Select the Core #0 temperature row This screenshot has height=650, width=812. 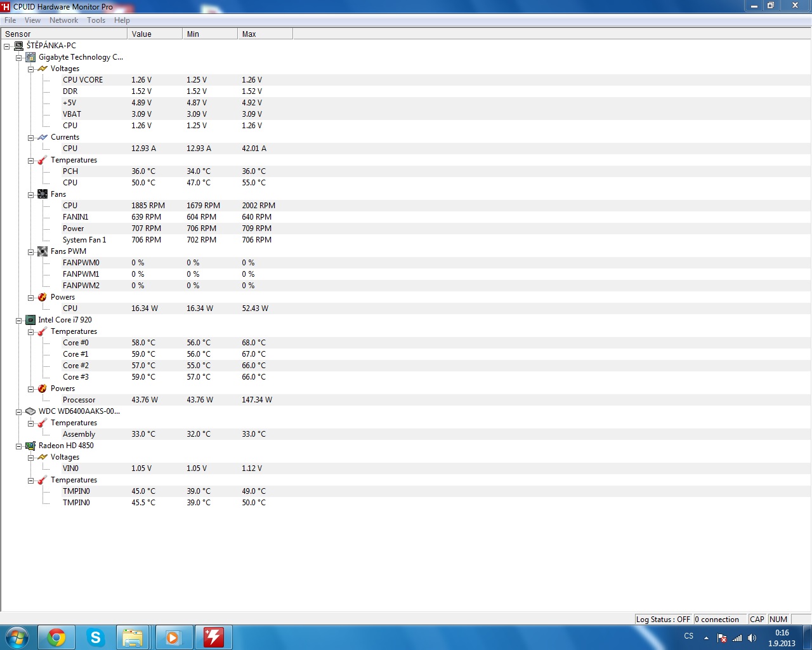coord(406,343)
